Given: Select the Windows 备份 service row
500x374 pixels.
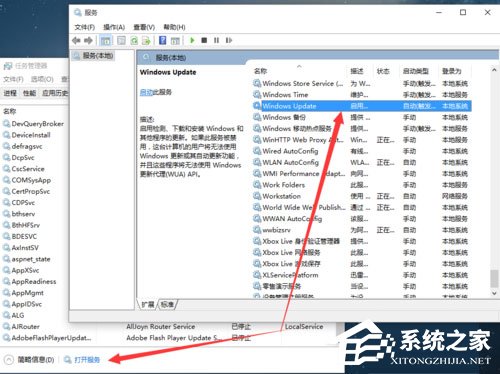Looking at the screenshot, I should coord(362,117).
